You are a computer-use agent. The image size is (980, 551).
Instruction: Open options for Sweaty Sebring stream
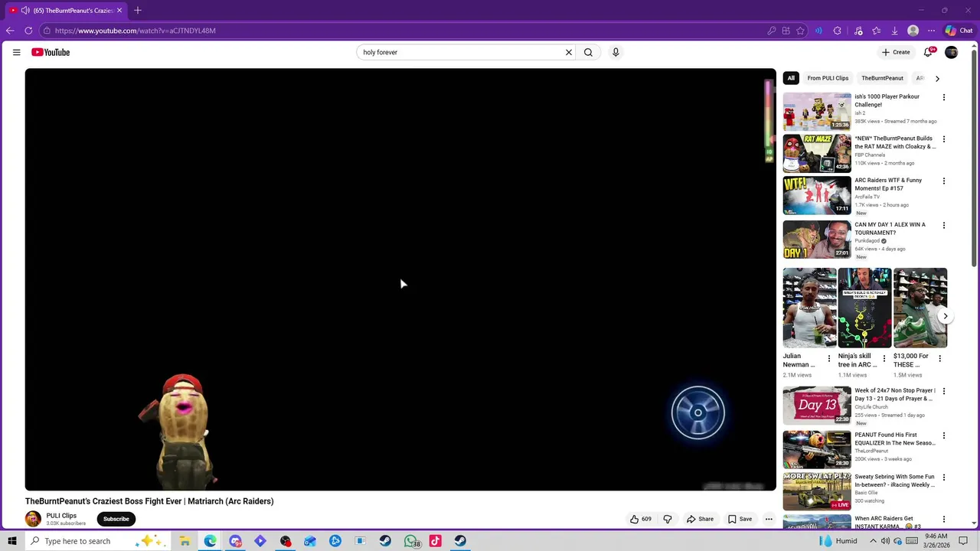coord(944,478)
